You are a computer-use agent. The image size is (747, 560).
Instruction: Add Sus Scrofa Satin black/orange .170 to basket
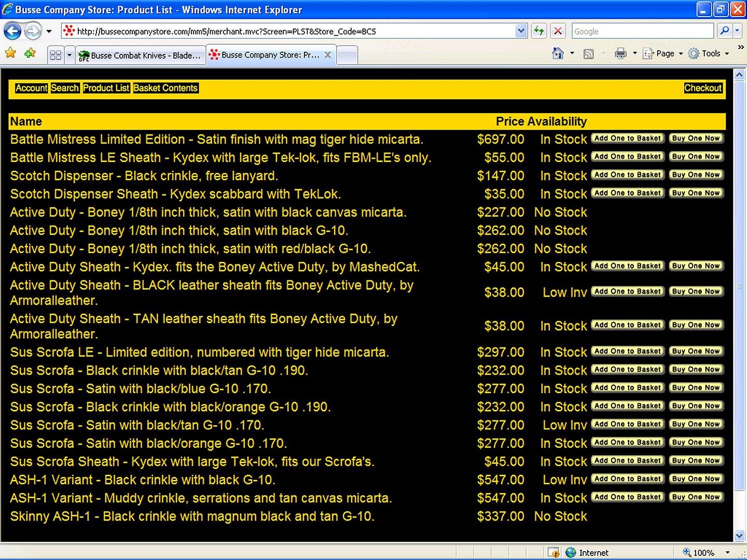point(628,442)
